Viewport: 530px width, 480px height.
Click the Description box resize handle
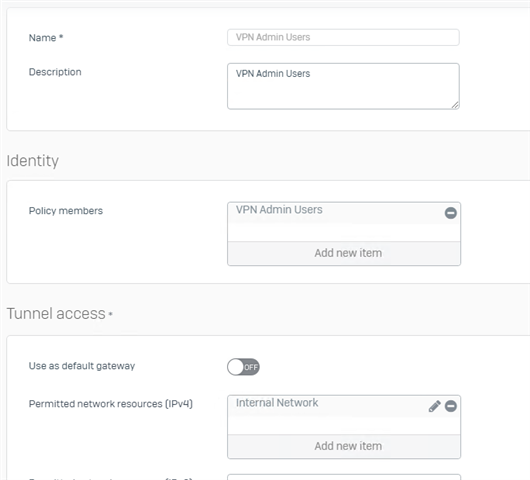click(455, 105)
